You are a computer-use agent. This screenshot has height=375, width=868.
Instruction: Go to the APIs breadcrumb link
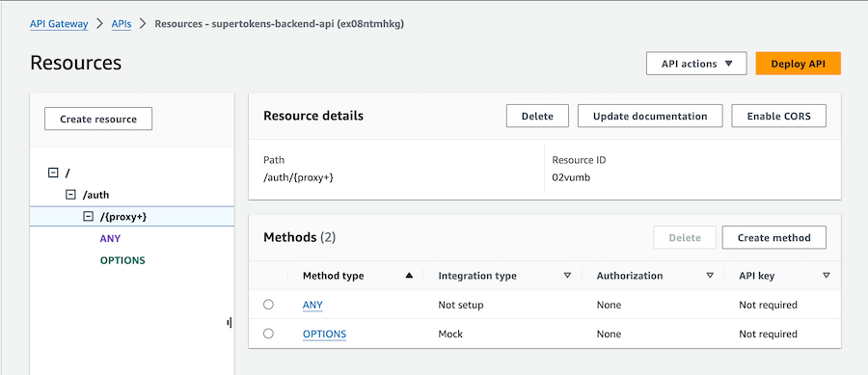click(x=122, y=24)
